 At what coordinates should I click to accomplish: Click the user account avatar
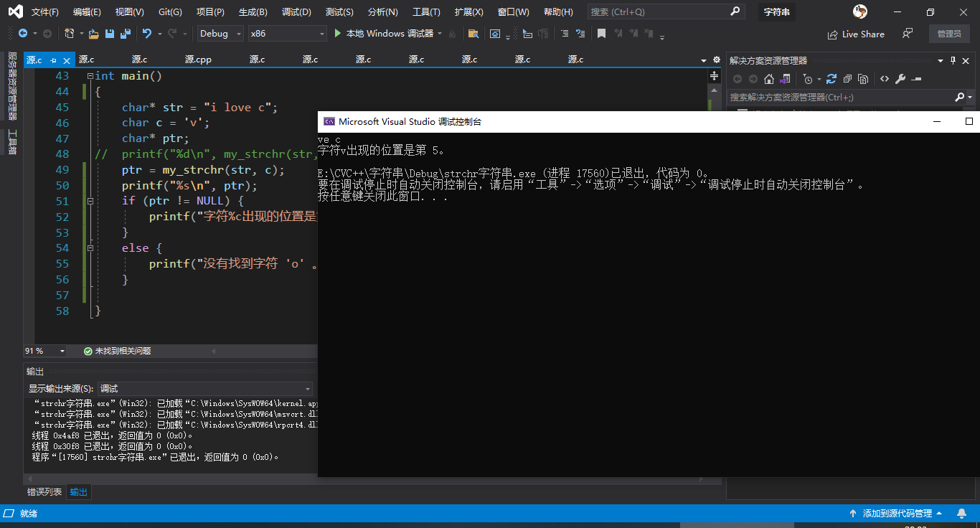860,11
